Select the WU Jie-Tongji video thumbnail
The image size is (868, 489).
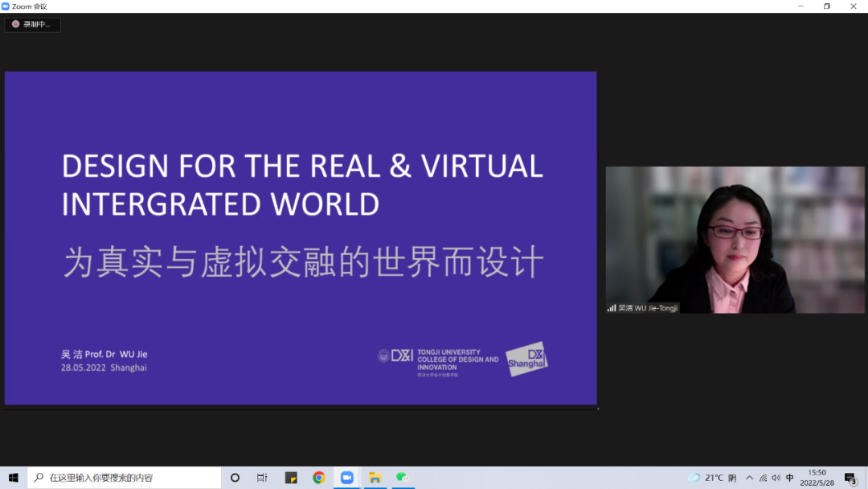tap(735, 240)
